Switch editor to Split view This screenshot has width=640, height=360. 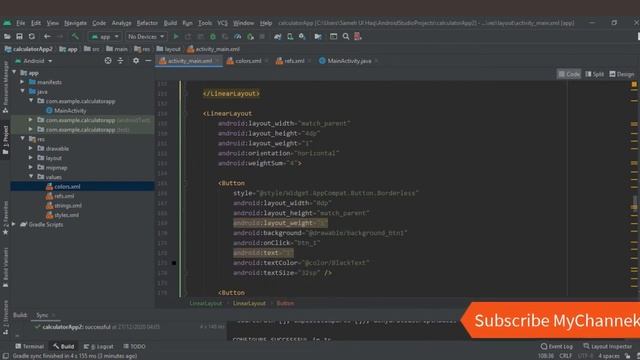pyautogui.click(x=594, y=74)
